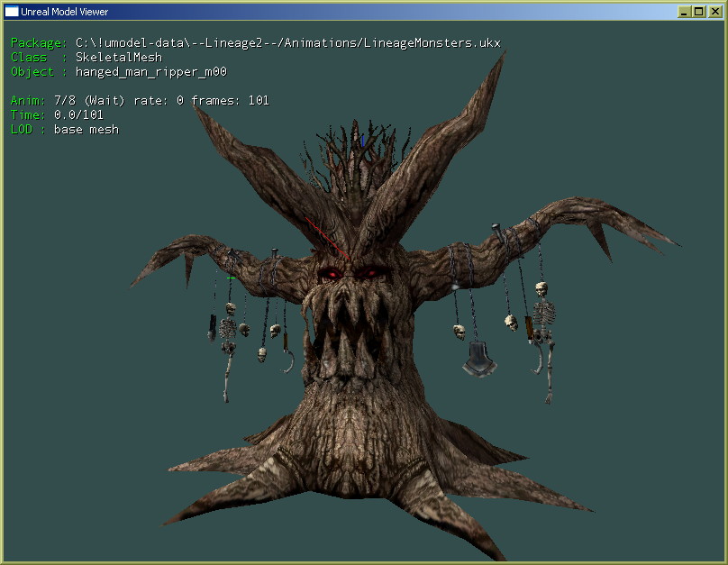The height and width of the screenshot is (565, 728).
Task: Click the 'Object' label
Action: click(32, 72)
